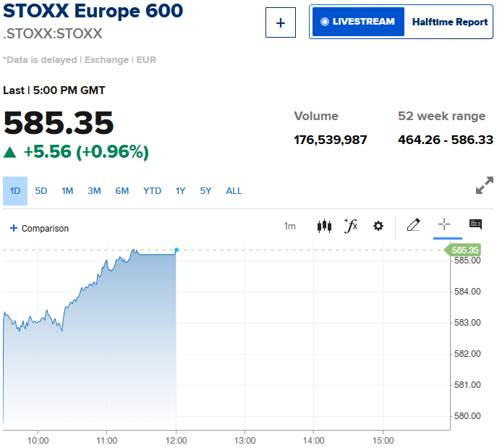The width and height of the screenshot is (497, 448).
Task: Click the LIVESTREAM button
Action: coord(358,22)
